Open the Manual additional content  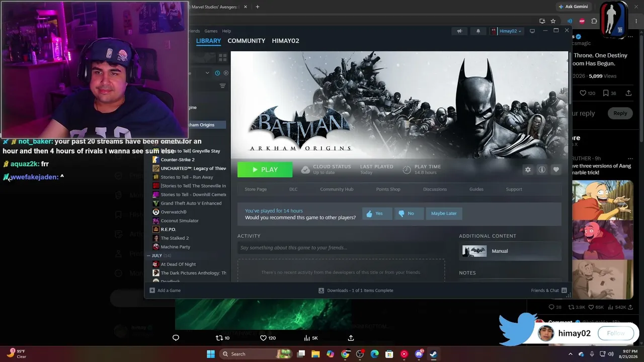pos(510,251)
